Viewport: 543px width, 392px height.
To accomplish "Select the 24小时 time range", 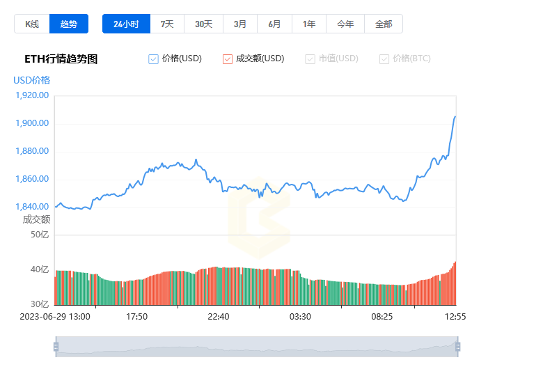I will (127, 24).
